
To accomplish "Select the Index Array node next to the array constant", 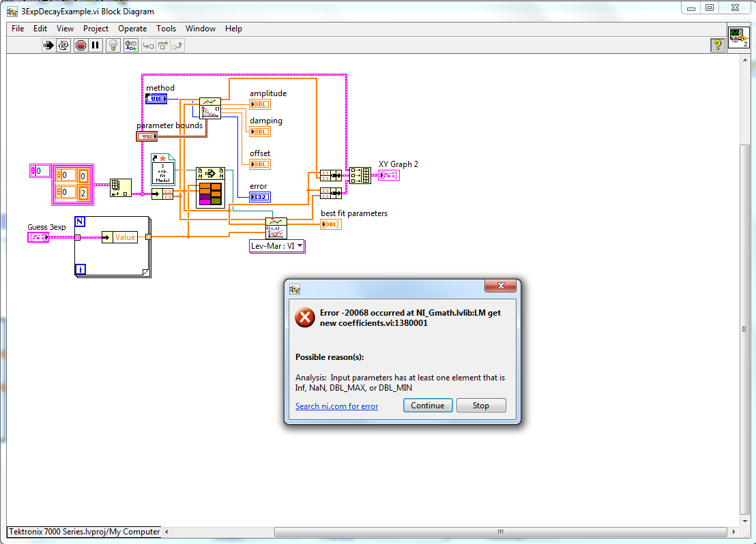I will point(121,187).
